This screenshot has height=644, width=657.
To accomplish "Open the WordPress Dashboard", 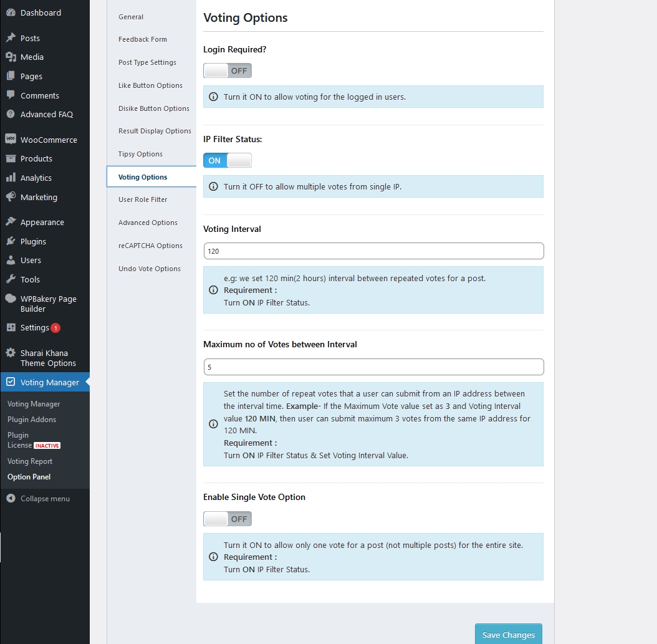I will coord(37,12).
